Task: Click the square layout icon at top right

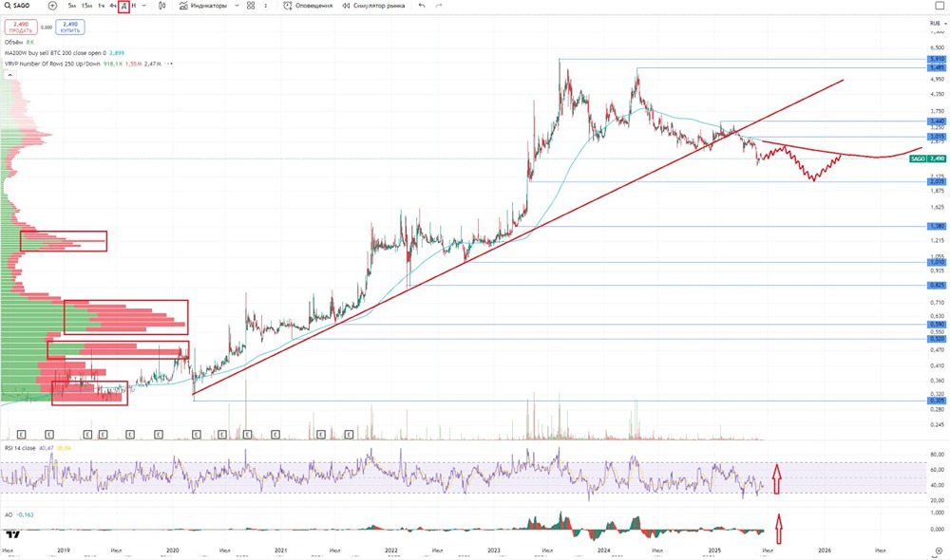Action: click(940, 6)
